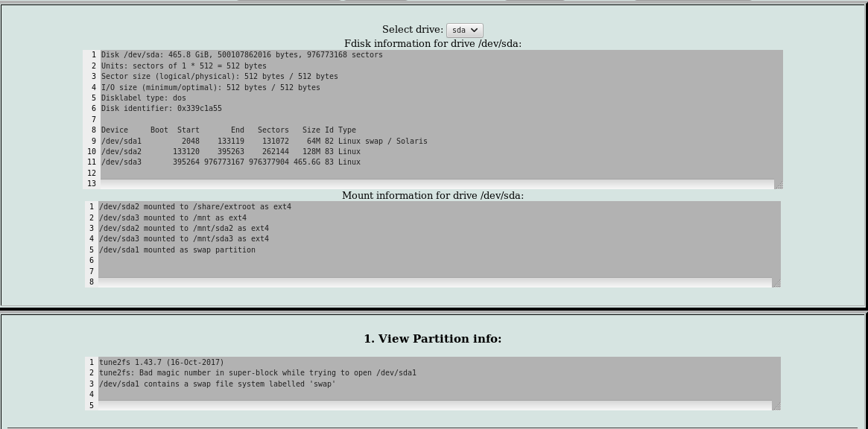The width and height of the screenshot is (868, 429).
Task: Click the 'tune2fs 1.43.7 (16-Oct-2017)' line
Action: coord(162,363)
